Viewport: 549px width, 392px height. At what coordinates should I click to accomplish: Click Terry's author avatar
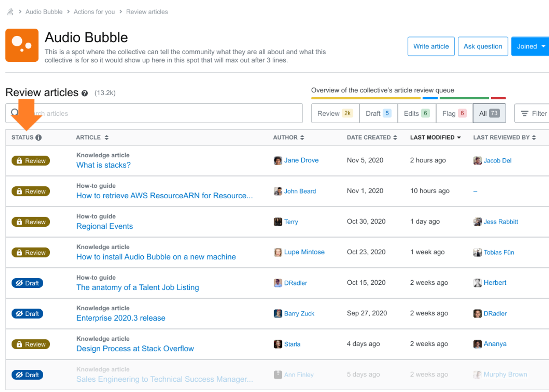[278, 222]
